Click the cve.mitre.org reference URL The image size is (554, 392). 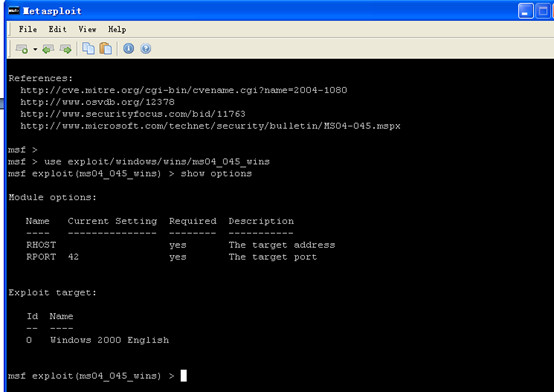[x=184, y=90]
